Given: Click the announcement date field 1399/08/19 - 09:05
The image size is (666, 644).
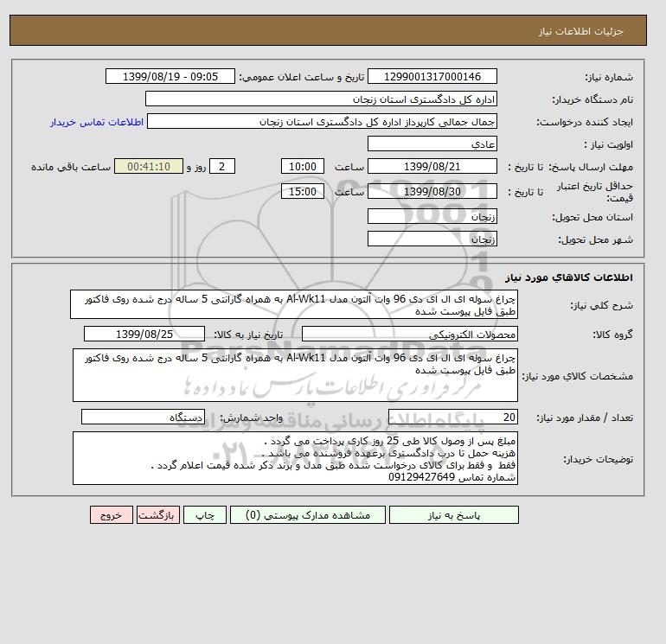Looking at the screenshot, I should coord(170,76).
